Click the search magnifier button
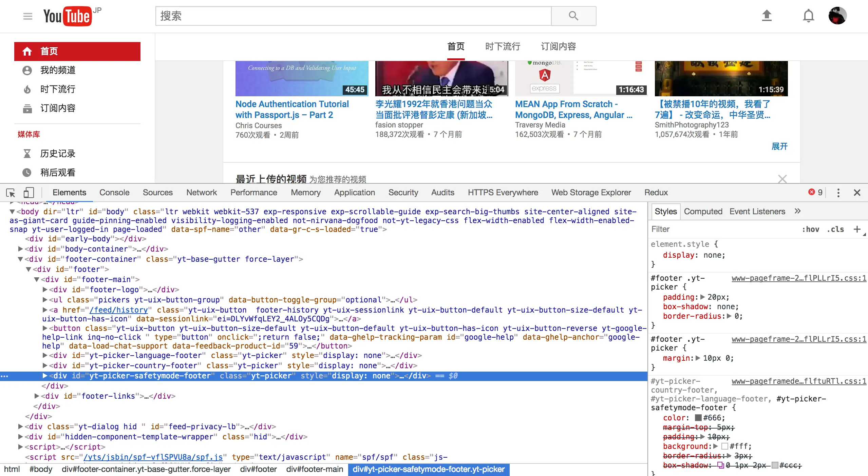Screen dimensions: 868x476 pos(573,16)
